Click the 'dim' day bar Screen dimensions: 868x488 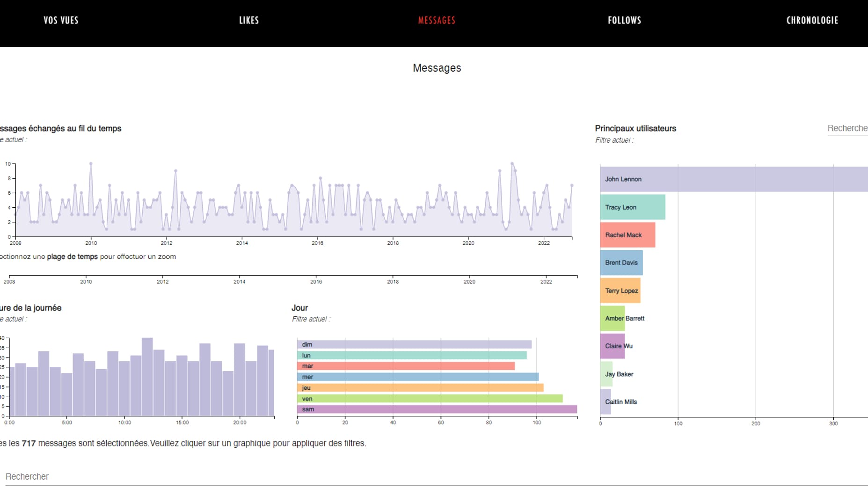[x=414, y=344]
